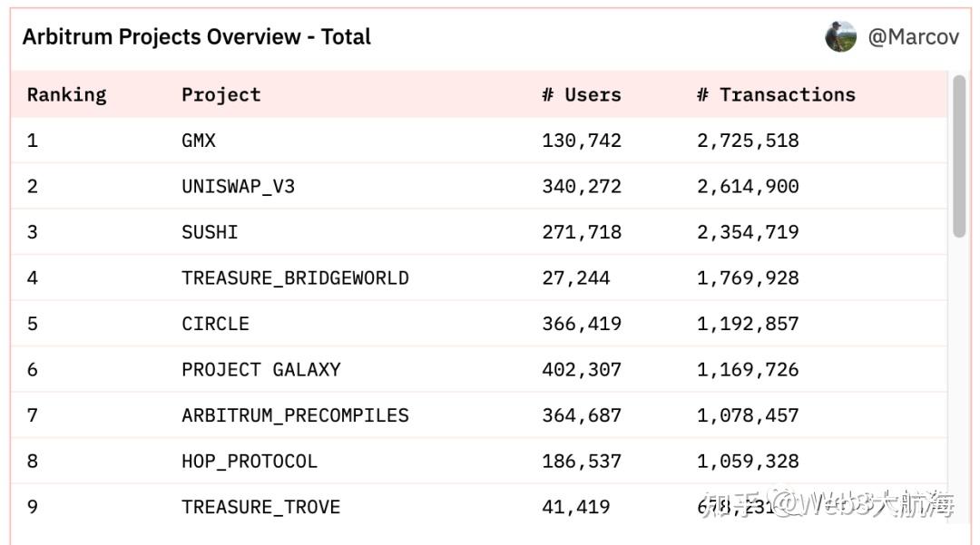Click the Arbitrum Projects Overview title
This screenshot has width=980, height=545.
click(197, 37)
